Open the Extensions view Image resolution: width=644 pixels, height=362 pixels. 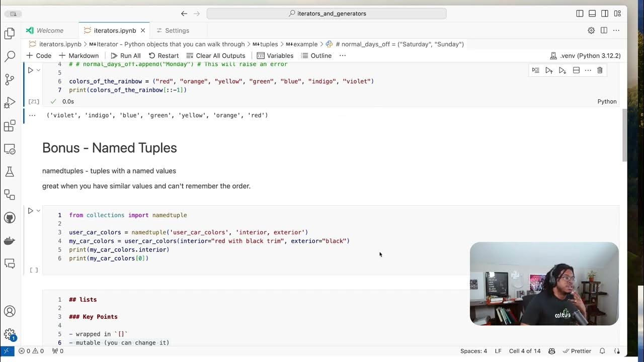coord(10,126)
